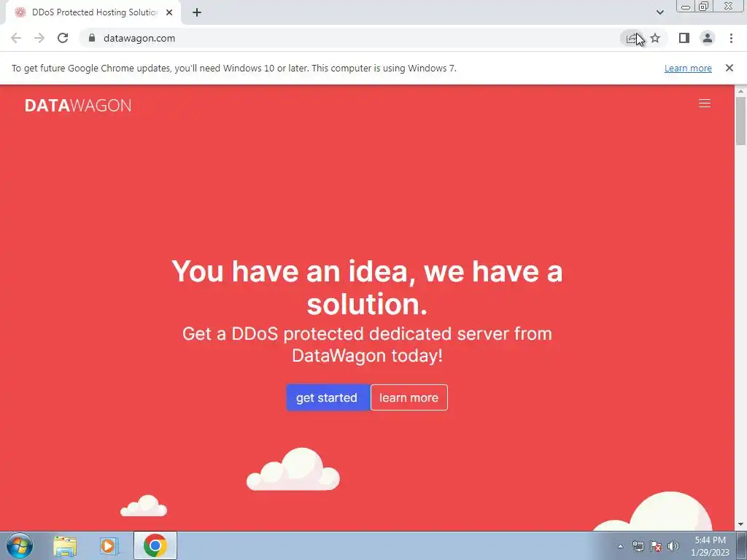Select the DDoS Protected Hosting Solutions tab
Screen dimensions: 747x560
click(x=93, y=12)
